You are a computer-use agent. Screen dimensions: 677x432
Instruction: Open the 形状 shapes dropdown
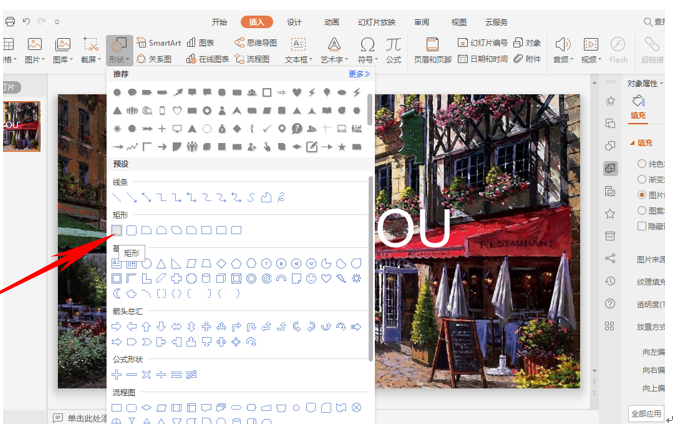(119, 50)
